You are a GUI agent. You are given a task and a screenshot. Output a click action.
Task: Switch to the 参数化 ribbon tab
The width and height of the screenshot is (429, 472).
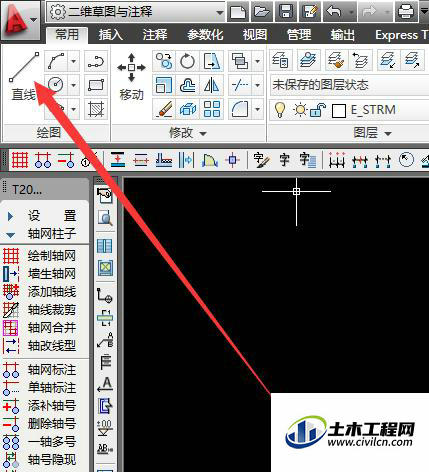205,35
